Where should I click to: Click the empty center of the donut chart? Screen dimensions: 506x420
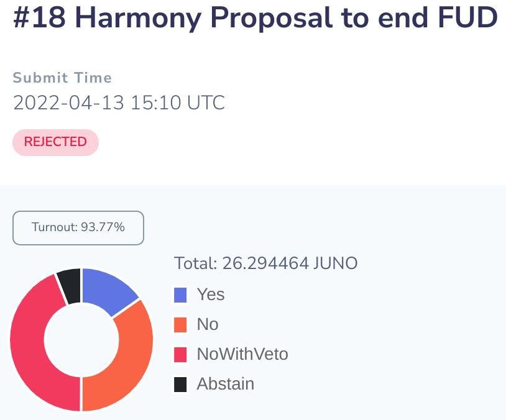[x=81, y=340]
